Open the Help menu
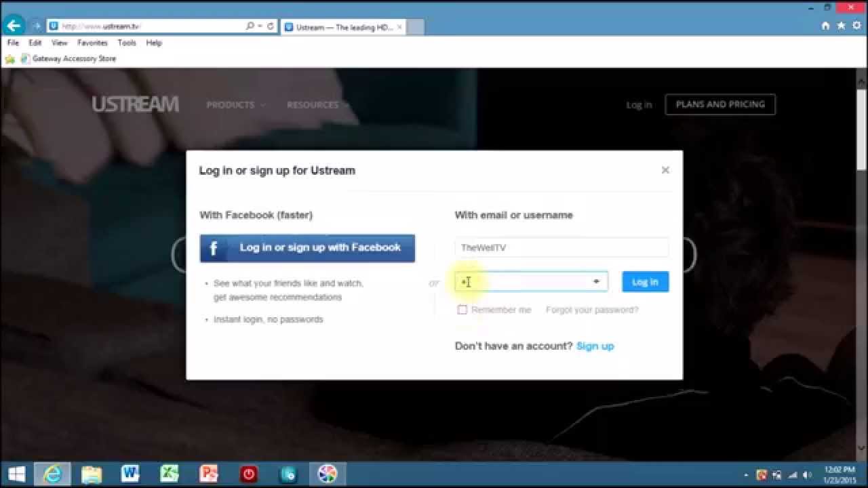The height and width of the screenshot is (488, 868). [x=154, y=43]
